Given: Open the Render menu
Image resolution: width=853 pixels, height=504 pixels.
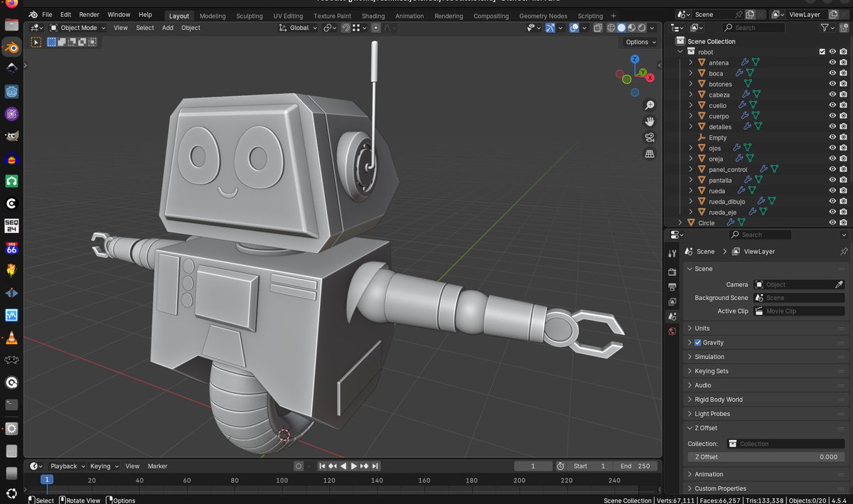Looking at the screenshot, I should coord(89,14).
